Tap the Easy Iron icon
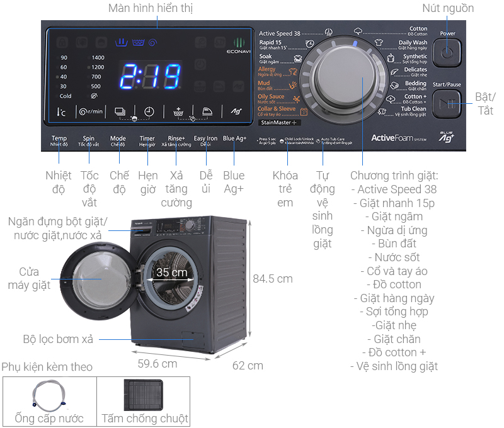Image resolution: width=504 pixels, height=428 pixels. tap(207, 111)
